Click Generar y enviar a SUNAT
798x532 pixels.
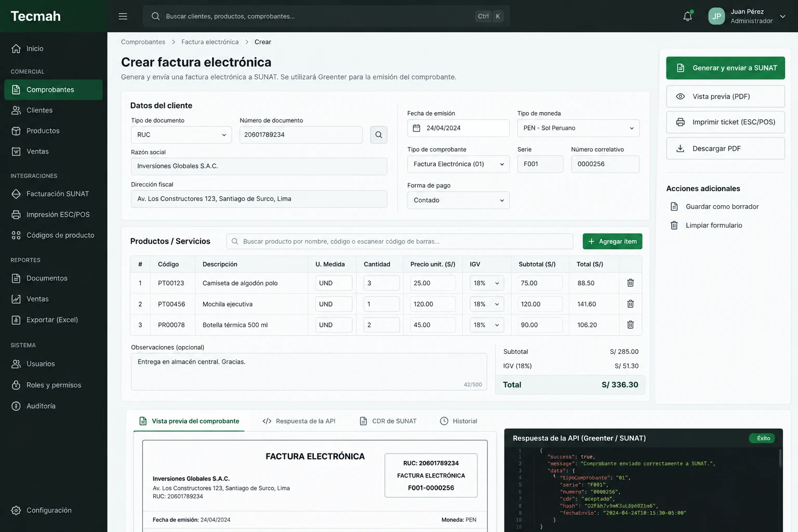726,68
